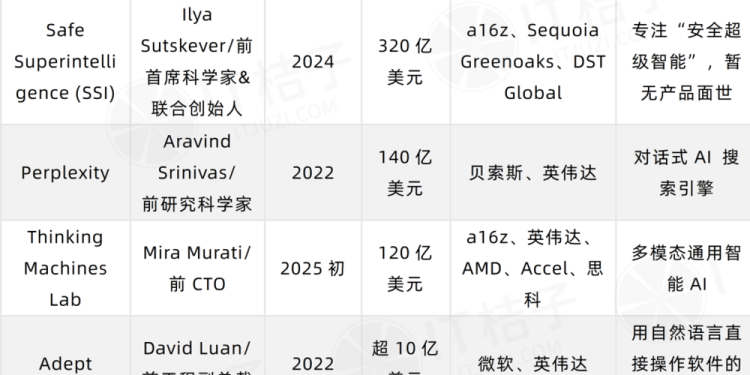This screenshot has width=750, height=375.
Task: Click the a16z, AMD, Accel investors cell
Action: (533, 268)
